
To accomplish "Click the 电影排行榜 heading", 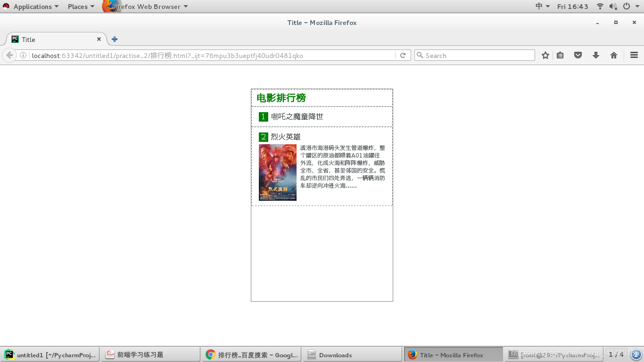I will click(x=281, y=98).
